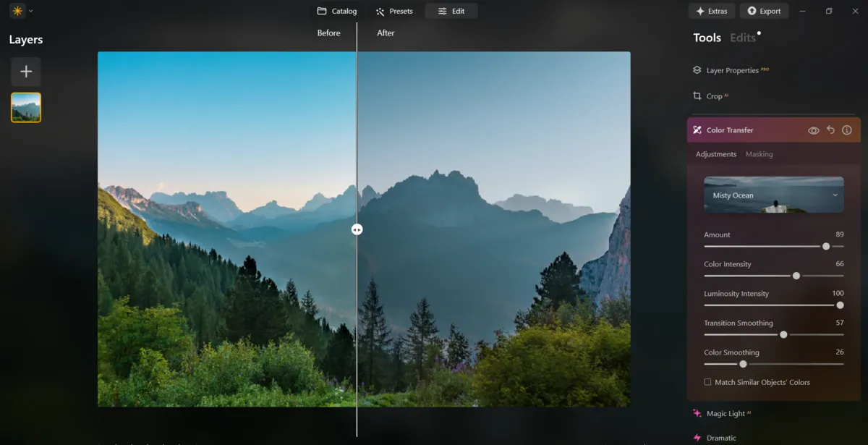
Task: Select the Crop tool
Action: click(x=713, y=95)
